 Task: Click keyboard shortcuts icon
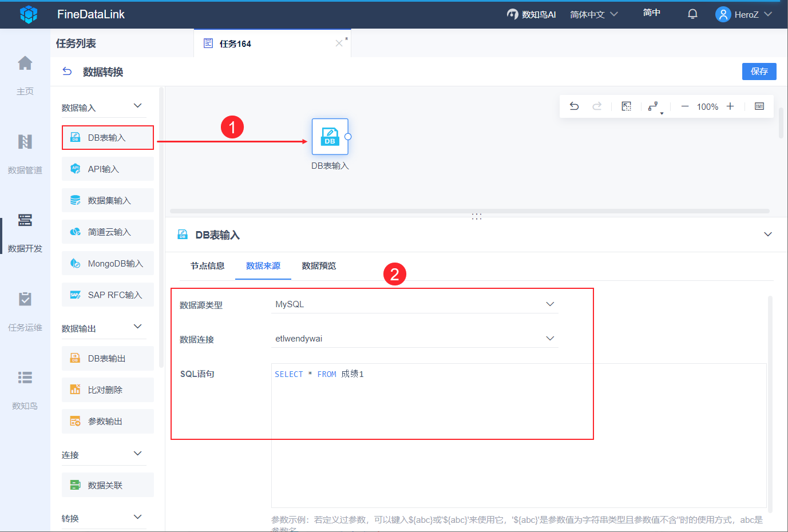coord(759,106)
